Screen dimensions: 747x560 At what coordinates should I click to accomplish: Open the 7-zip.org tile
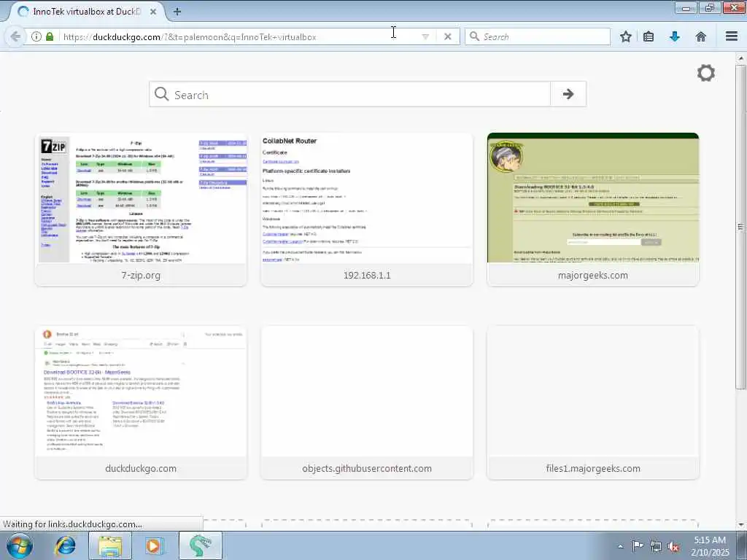141,209
